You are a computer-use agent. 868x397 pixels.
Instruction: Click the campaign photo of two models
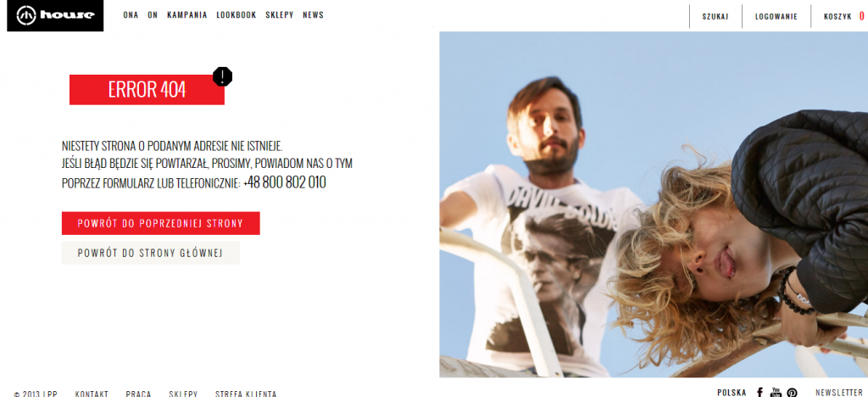[654, 204]
